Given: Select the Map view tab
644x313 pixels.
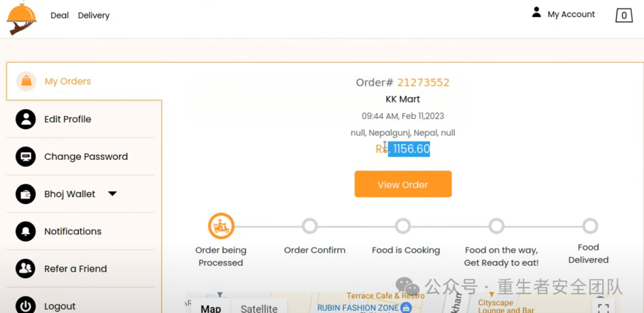Looking at the screenshot, I should point(210,309).
